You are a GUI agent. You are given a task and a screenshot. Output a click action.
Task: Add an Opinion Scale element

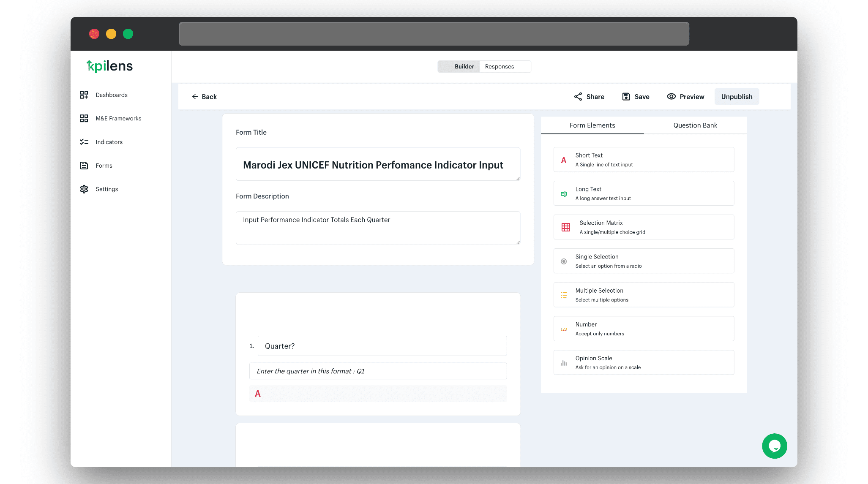pyautogui.click(x=644, y=362)
